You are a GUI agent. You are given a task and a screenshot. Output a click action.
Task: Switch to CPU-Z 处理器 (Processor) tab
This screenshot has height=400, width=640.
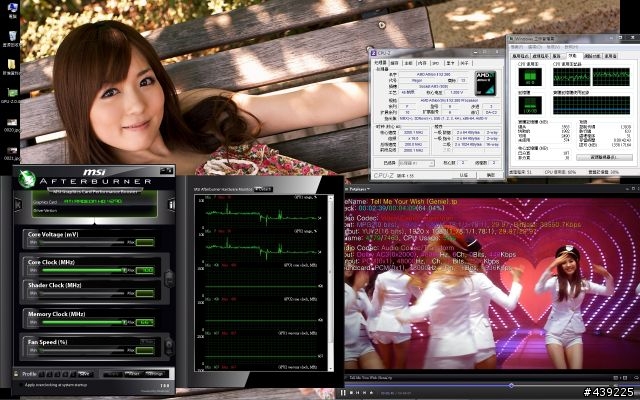pos(380,63)
